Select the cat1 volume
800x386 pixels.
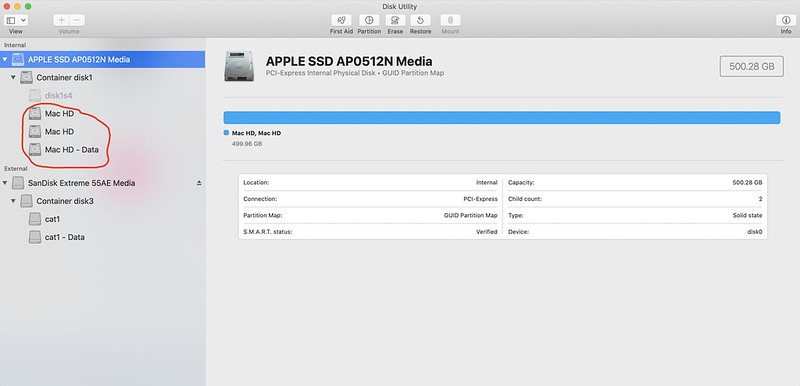[103, 219]
